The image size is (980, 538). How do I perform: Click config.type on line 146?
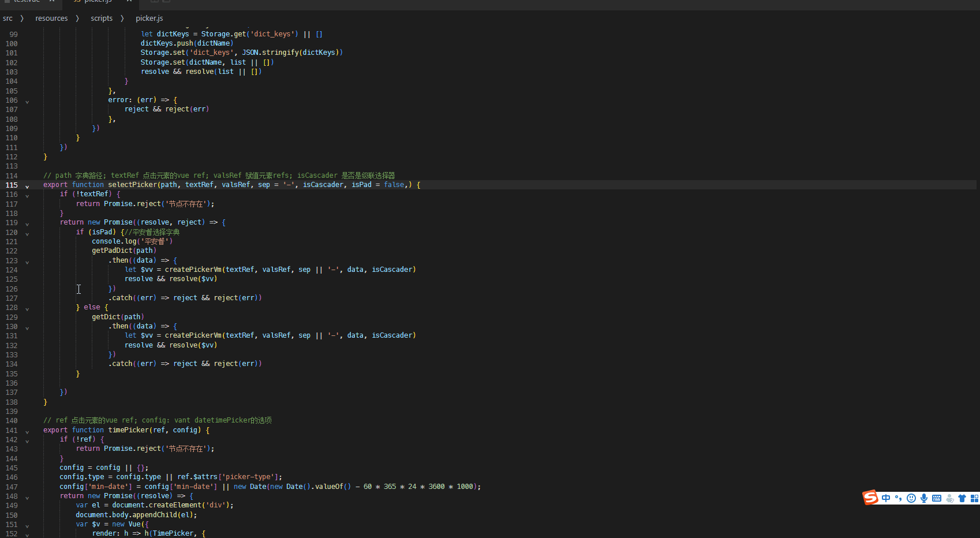[x=82, y=477]
